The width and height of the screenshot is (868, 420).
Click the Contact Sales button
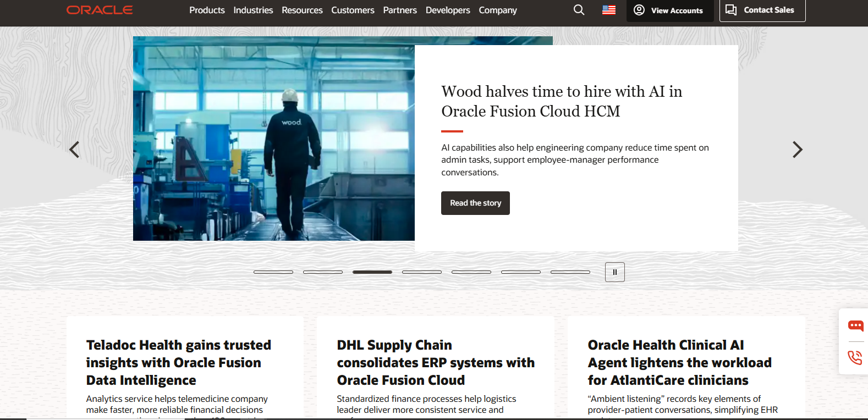pos(762,10)
